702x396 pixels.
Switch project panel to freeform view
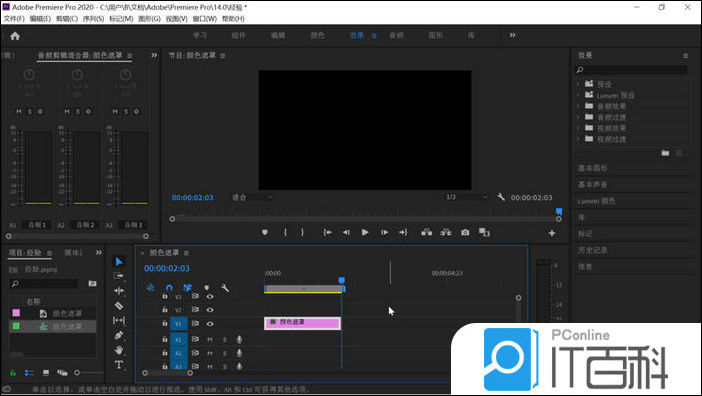point(62,373)
